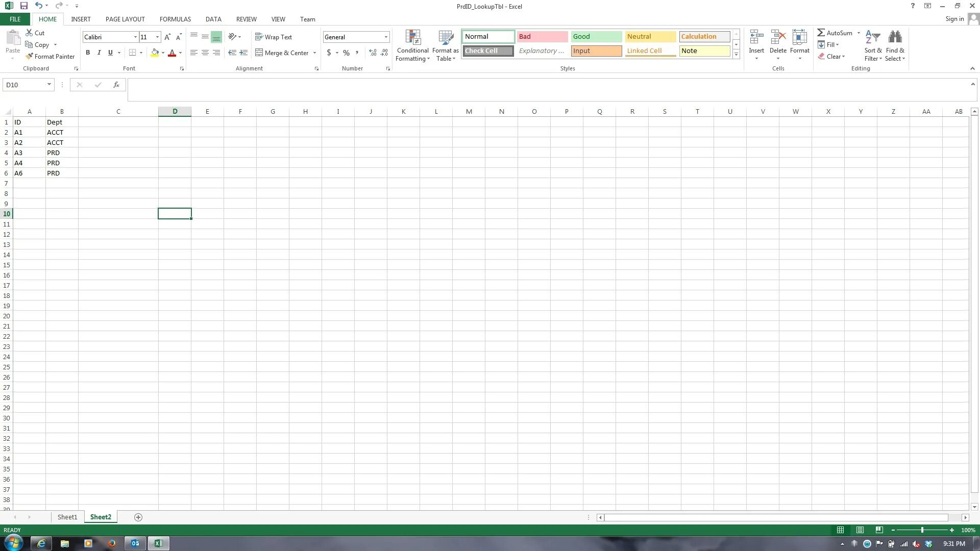The width and height of the screenshot is (980, 551).
Task: Switch to Sheet1 tab
Action: tap(67, 517)
